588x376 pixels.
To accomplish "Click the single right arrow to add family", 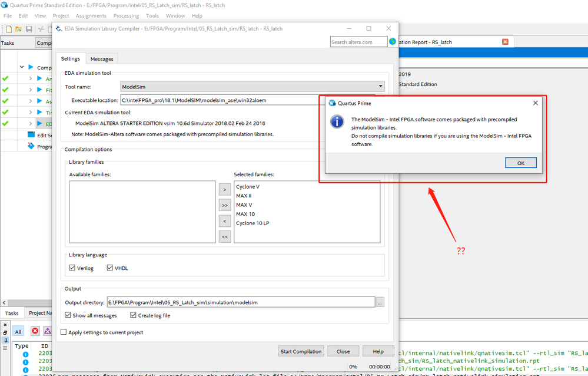I will (225, 190).
